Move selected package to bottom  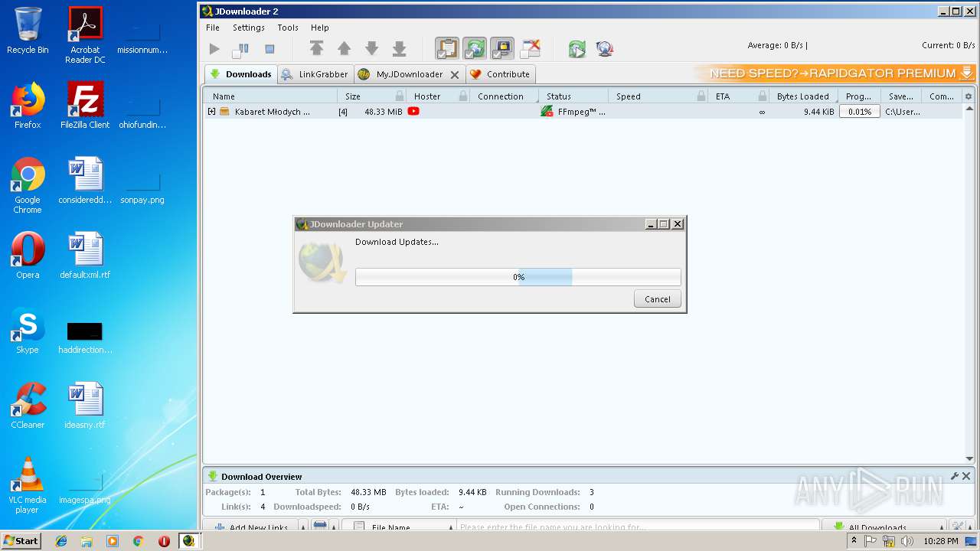point(399,49)
